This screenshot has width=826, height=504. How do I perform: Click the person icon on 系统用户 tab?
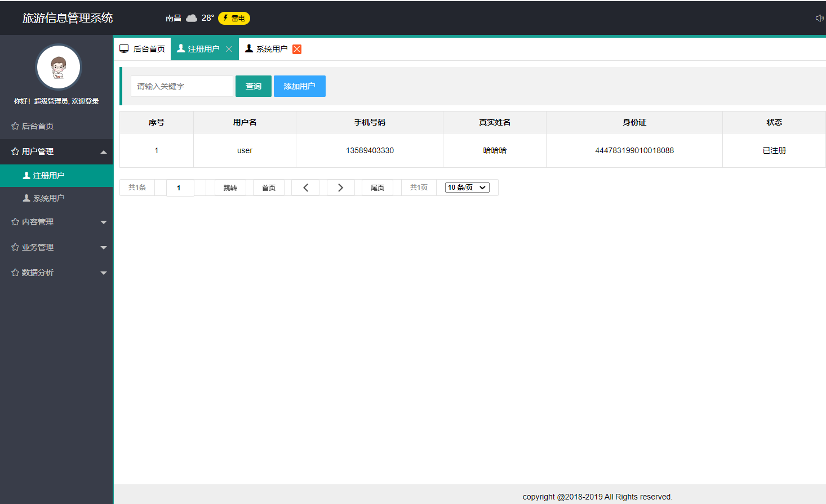point(249,48)
